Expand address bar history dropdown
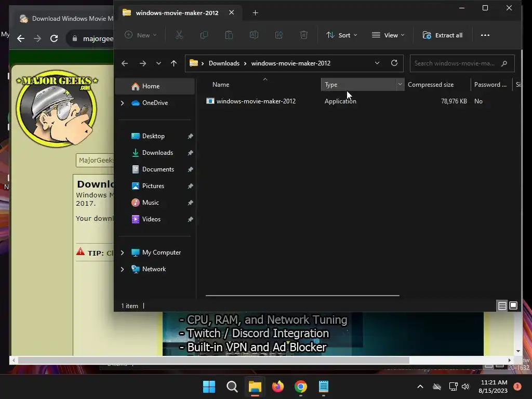This screenshot has width=532, height=399. coord(377,63)
